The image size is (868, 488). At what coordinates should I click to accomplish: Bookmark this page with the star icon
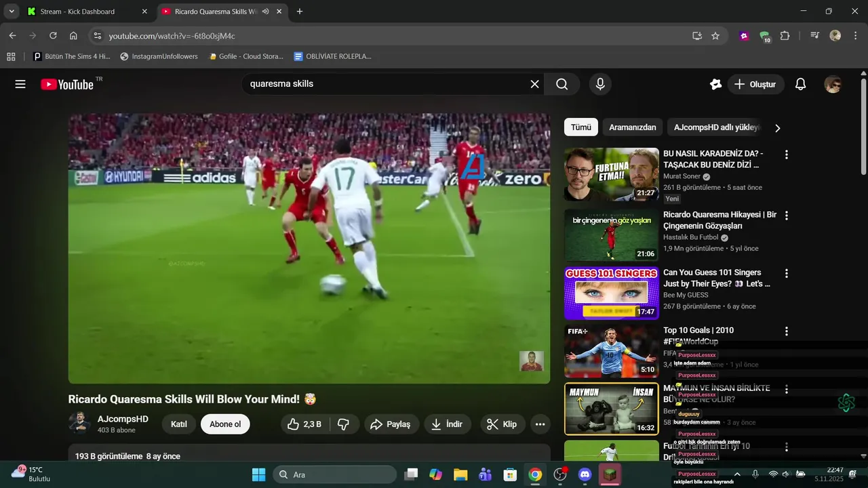coord(715,36)
